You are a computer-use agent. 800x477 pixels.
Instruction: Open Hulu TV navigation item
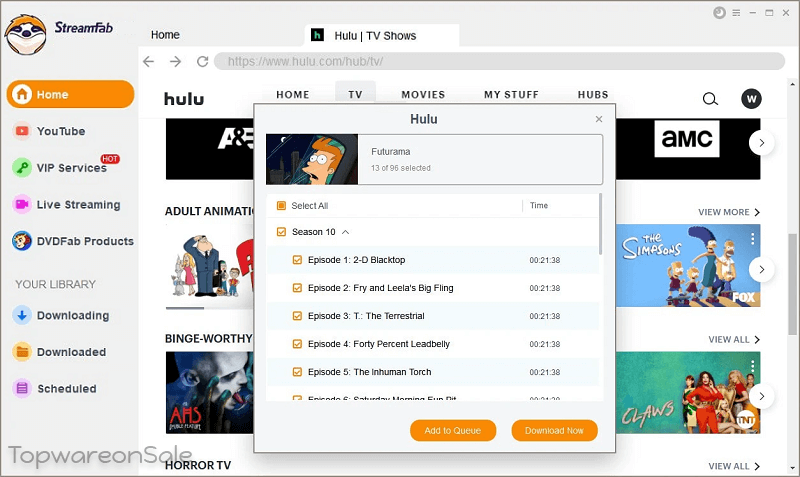[356, 94]
